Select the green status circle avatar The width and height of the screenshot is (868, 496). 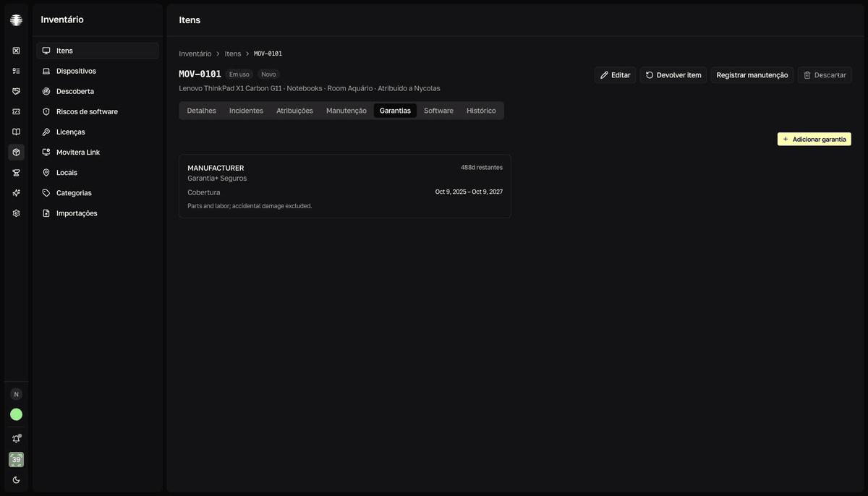pyautogui.click(x=16, y=414)
